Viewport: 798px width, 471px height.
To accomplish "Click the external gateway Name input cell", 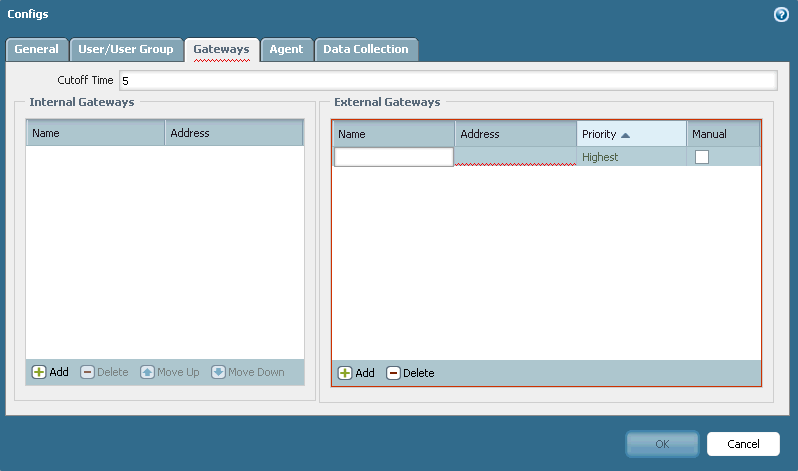I will [393, 157].
